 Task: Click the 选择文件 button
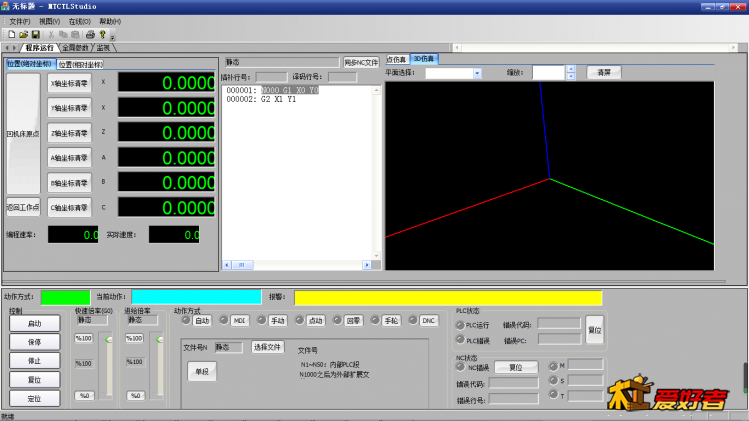coord(268,347)
